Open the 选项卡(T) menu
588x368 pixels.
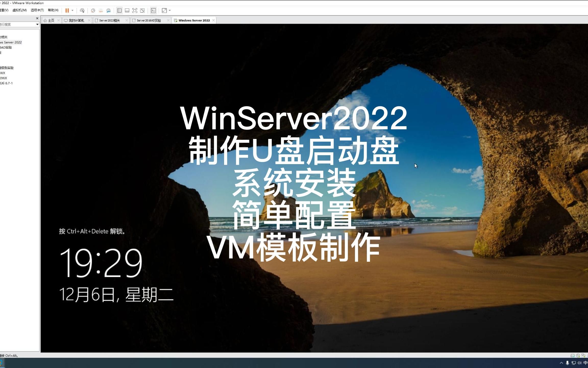(37, 10)
